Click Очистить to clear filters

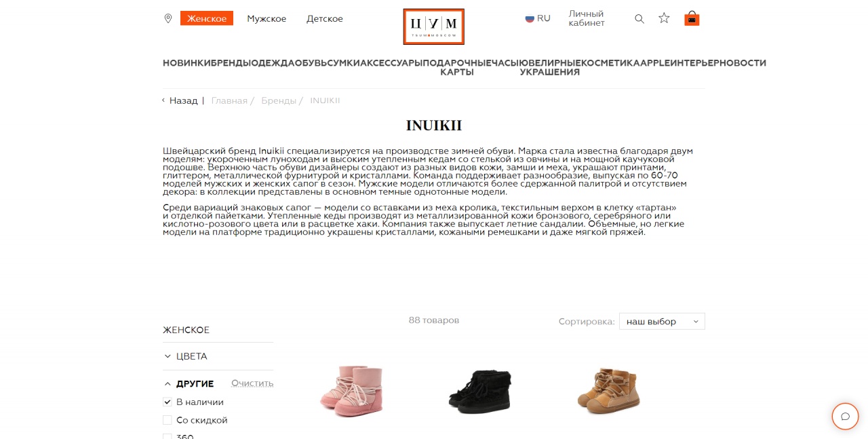pyautogui.click(x=252, y=383)
